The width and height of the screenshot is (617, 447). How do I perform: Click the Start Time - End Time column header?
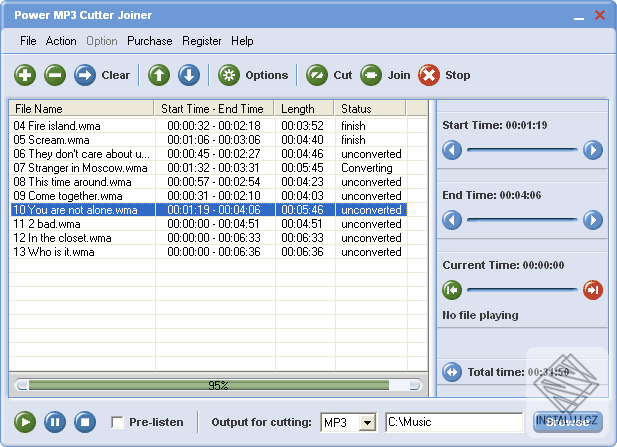[x=214, y=109]
